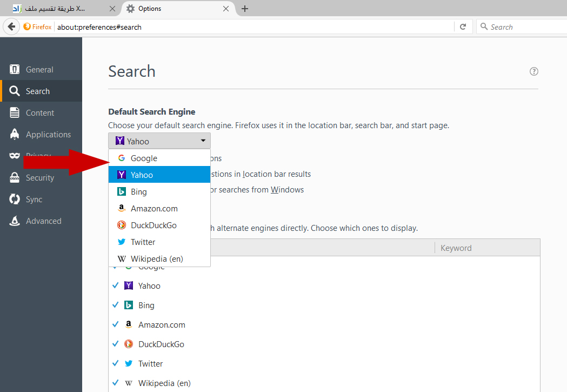Click the Security lock sidebar icon
567x392 pixels.
point(15,177)
